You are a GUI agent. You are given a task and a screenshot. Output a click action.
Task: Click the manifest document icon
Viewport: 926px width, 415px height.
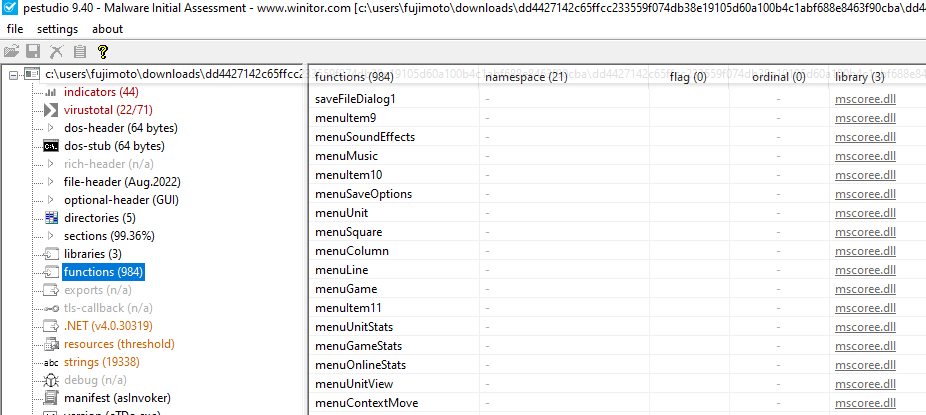click(51, 398)
